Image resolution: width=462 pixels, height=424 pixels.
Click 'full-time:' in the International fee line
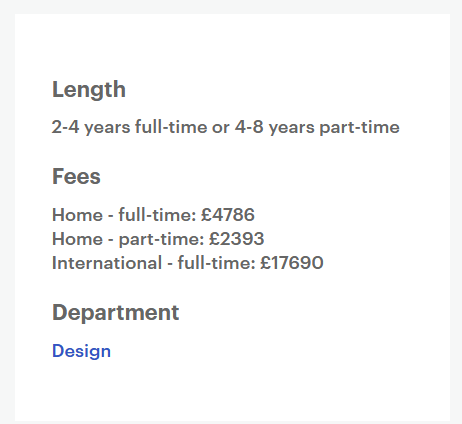pyautogui.click(x=216, y=263)
